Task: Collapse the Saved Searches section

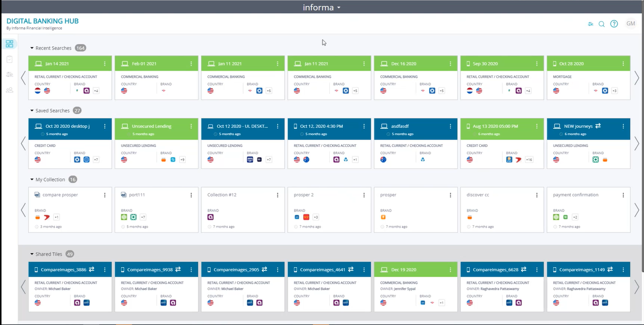Action: pos(32,111)
